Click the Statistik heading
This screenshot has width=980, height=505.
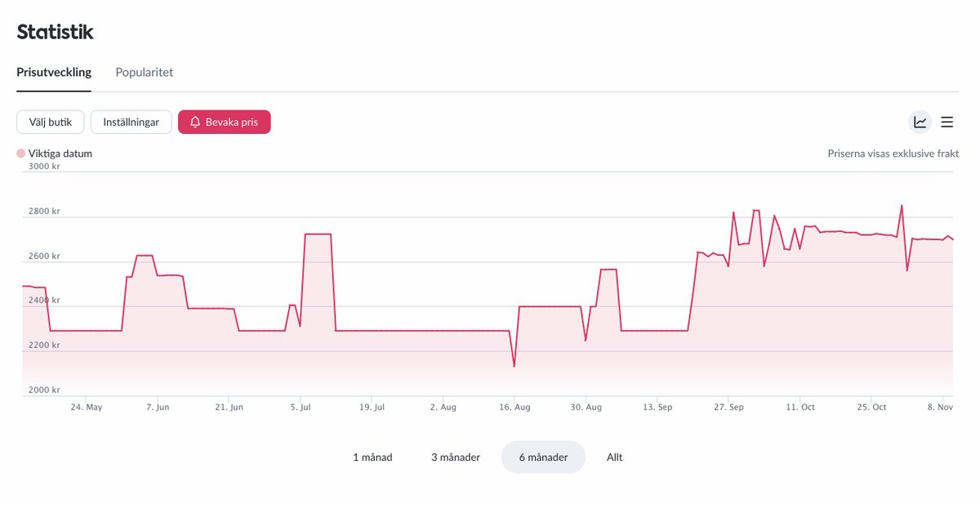pos(56,32)
